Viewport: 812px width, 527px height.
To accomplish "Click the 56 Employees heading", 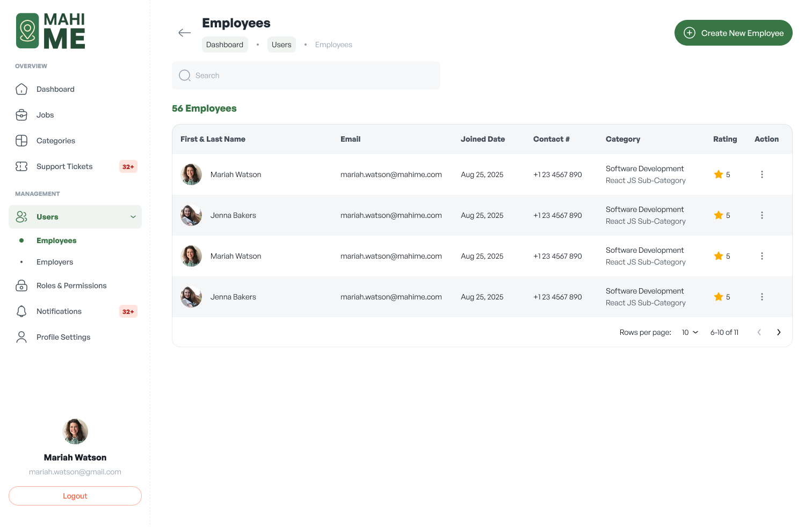I will coord(204,108).
